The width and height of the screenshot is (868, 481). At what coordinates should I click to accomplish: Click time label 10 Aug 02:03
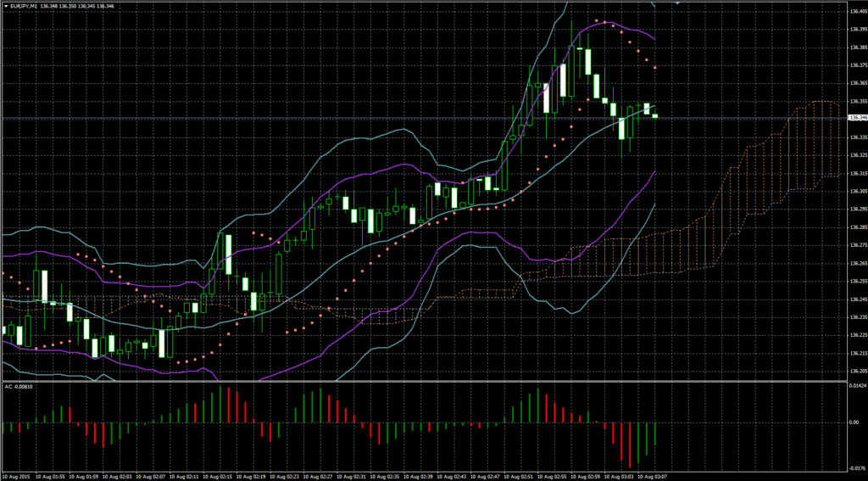pyautogui.click(x=118, y=476)
